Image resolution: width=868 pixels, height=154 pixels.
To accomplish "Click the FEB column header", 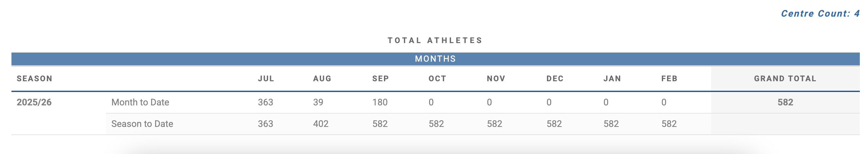I will coord(670,79).
